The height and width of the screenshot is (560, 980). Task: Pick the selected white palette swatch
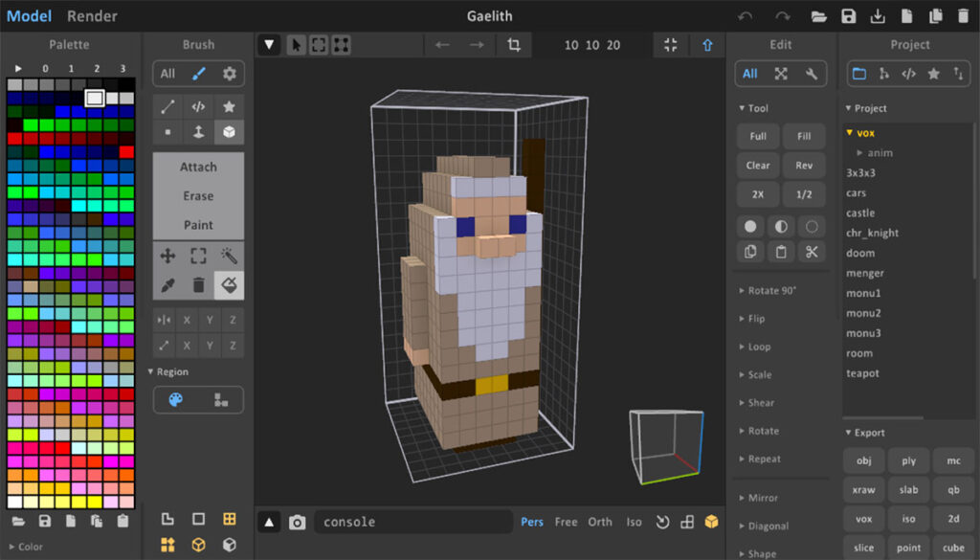tap(95, 98)
